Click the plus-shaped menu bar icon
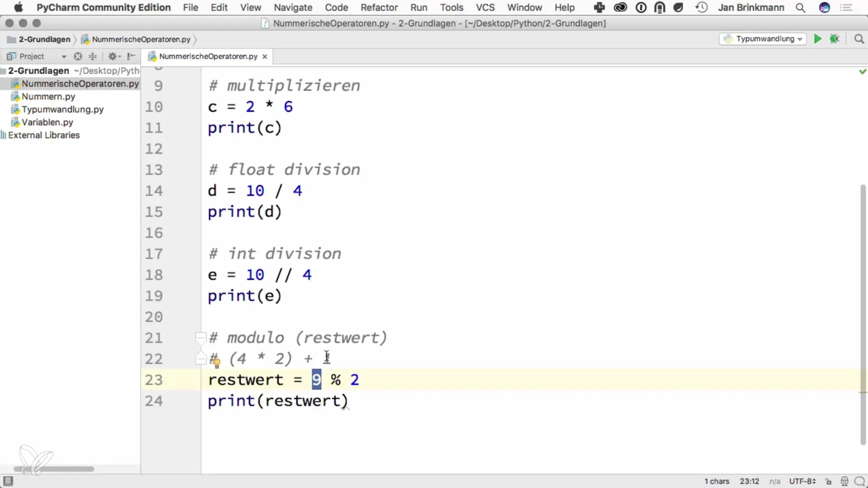 tap(599, 7)
